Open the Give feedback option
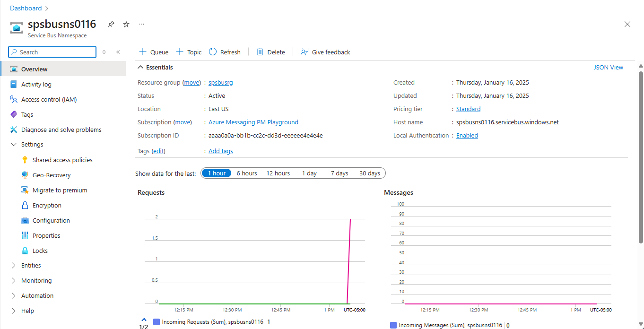Viewport: 644px width, 329px height. point(325,52)
